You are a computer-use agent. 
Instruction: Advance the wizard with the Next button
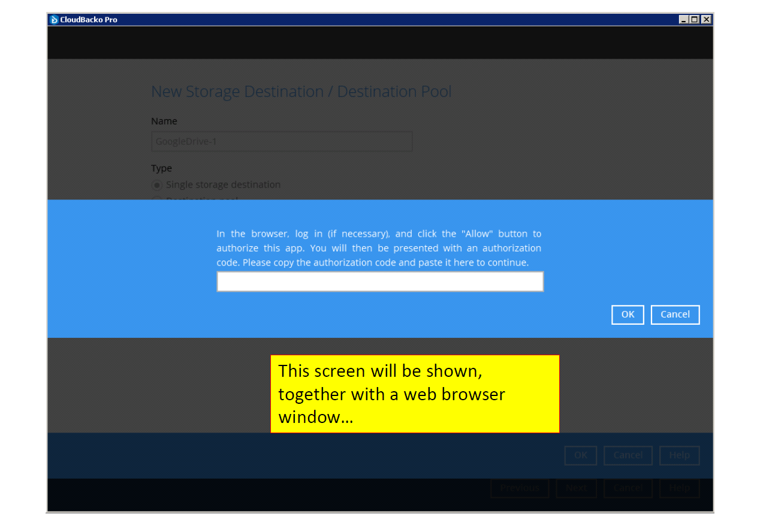(x=576, y=488)
